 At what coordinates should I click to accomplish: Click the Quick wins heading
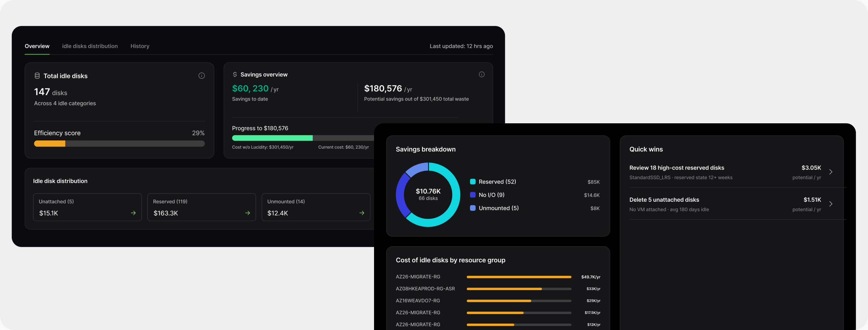(646, 149)
